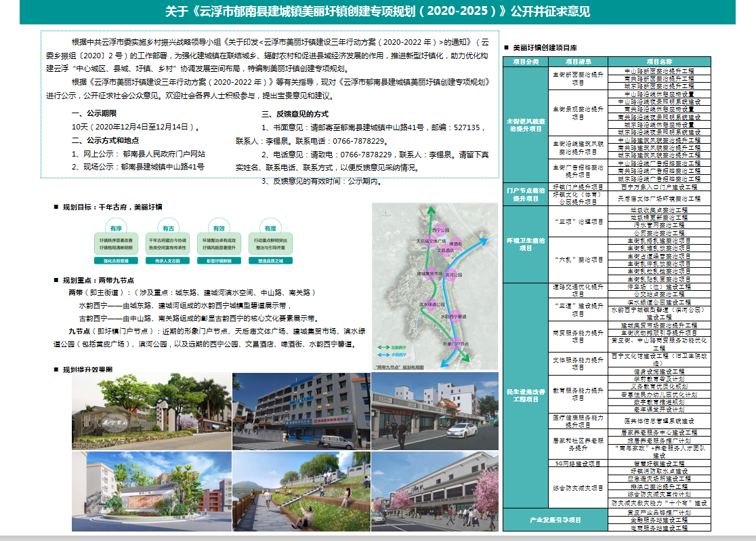Select the 主街道风貌整治提升项目 category cell

(x=526, y=125)
